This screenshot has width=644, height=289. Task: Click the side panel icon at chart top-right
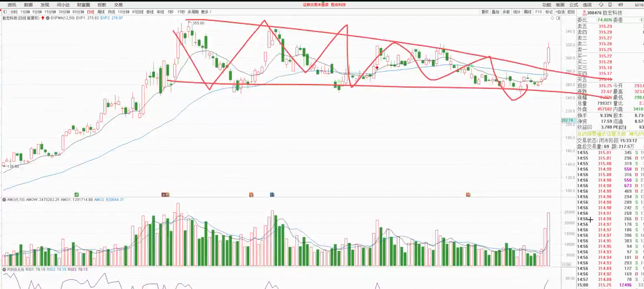(x=558, y=18)
